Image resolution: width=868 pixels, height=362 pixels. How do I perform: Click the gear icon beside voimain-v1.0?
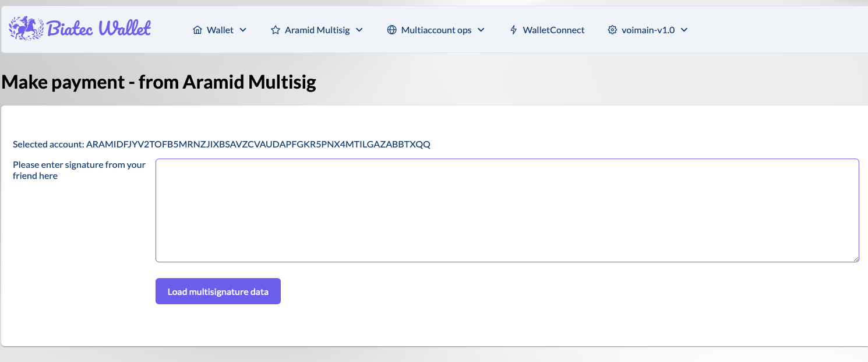612,30
